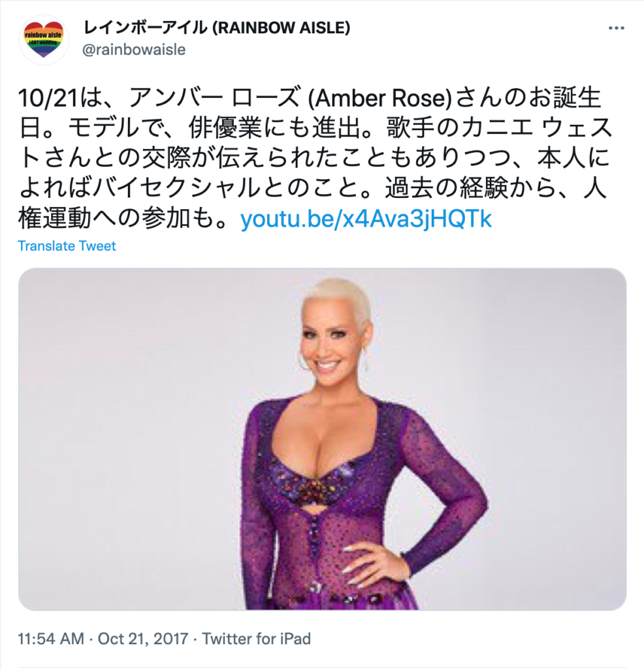Click the (RAINBOW AISLE) part of name
Screen dimensions: 644x669
pos(281,27)
